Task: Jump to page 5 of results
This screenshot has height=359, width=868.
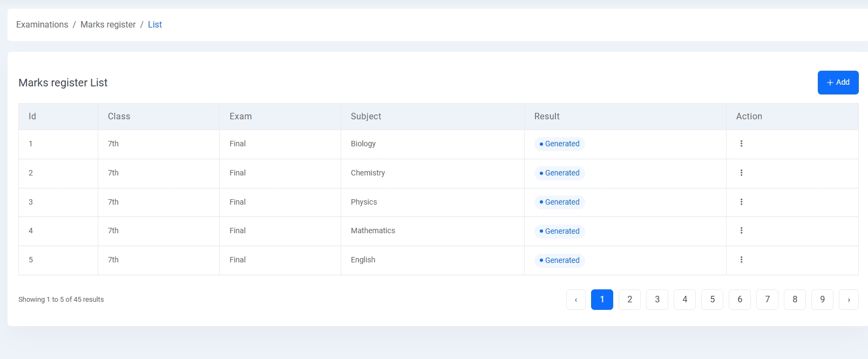Action: [x=712, y=300]
